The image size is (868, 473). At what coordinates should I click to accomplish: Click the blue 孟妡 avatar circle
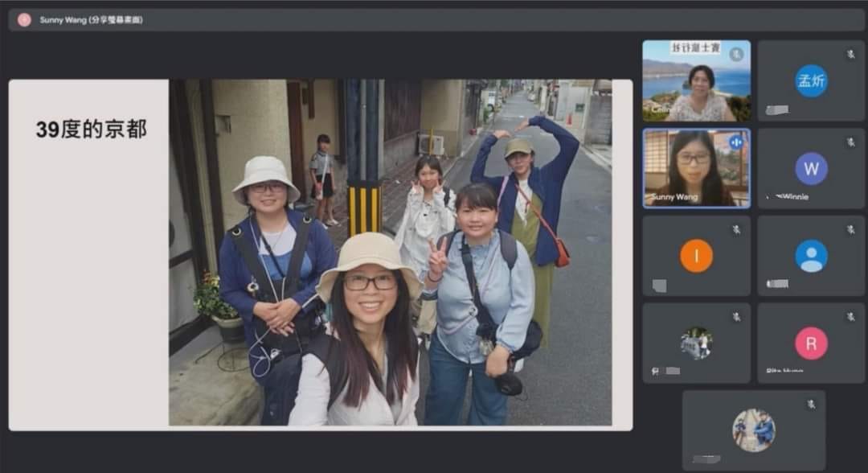tap(811, 81)
